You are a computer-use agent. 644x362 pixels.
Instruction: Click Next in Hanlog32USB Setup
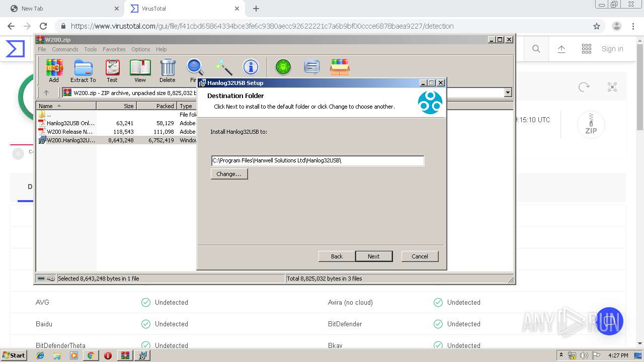tap(374, 256)
